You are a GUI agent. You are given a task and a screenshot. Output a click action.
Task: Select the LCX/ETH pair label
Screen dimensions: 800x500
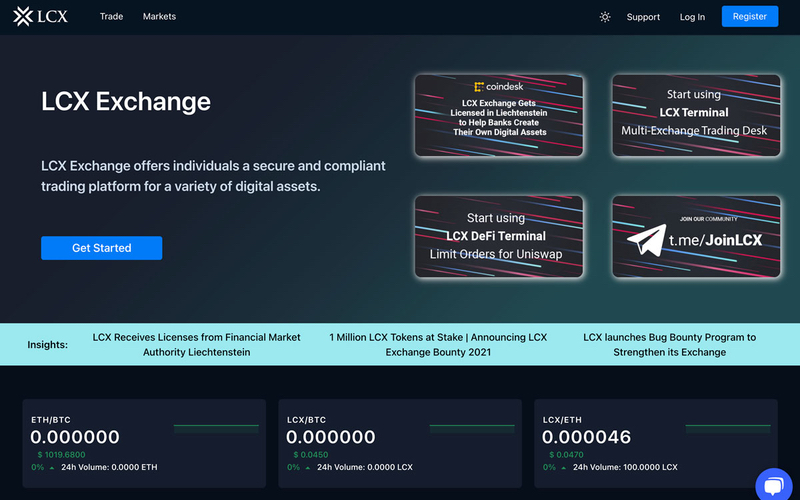562,420
